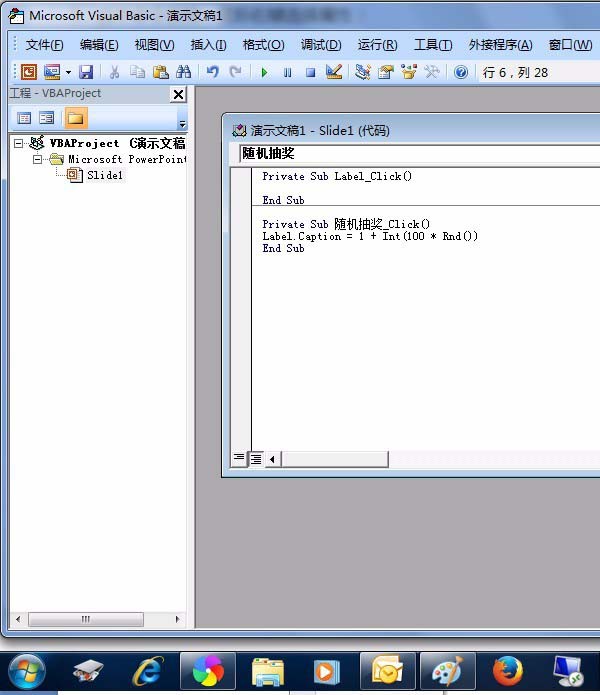Open the 外接程序(A) menu
The image size is (600, 695).
(x=501, y=45)
